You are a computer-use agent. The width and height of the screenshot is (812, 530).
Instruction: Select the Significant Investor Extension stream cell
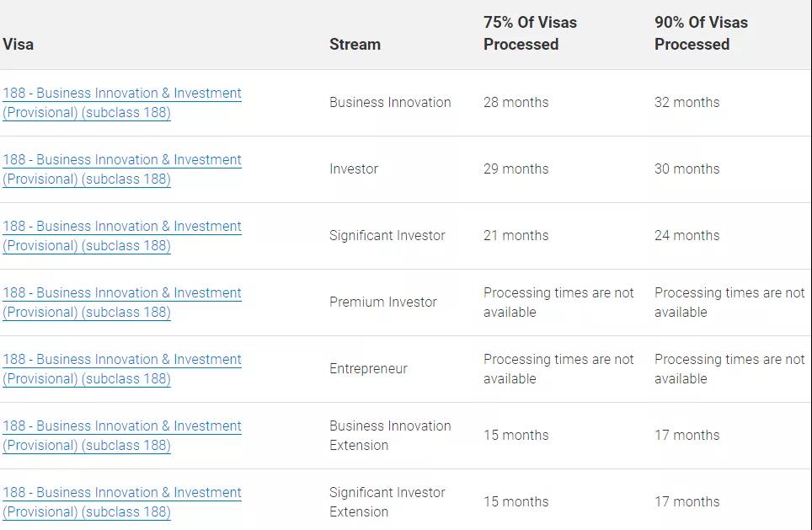point(387,502)
